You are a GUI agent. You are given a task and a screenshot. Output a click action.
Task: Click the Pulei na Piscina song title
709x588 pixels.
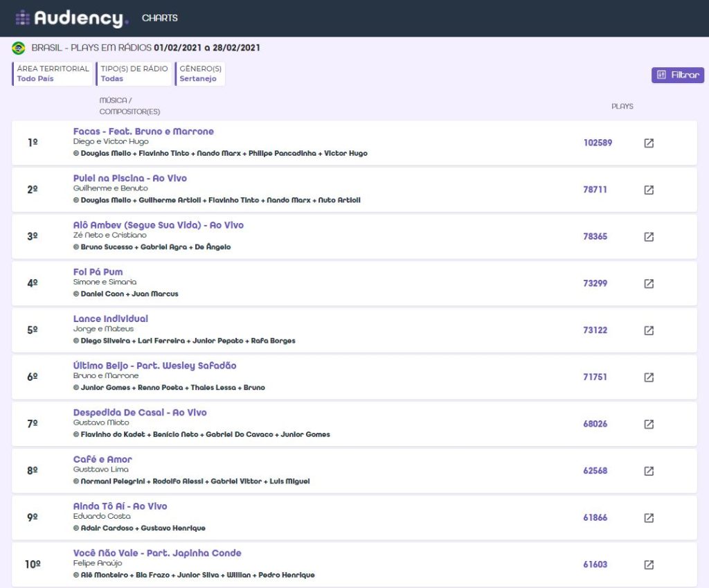[x=129, y=179]
